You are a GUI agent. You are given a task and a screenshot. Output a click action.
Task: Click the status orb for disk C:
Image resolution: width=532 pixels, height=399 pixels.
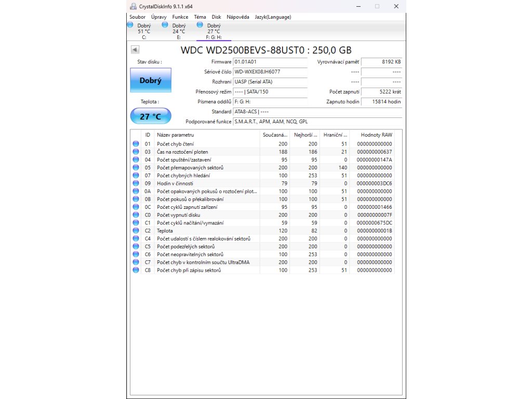point(130,24)
